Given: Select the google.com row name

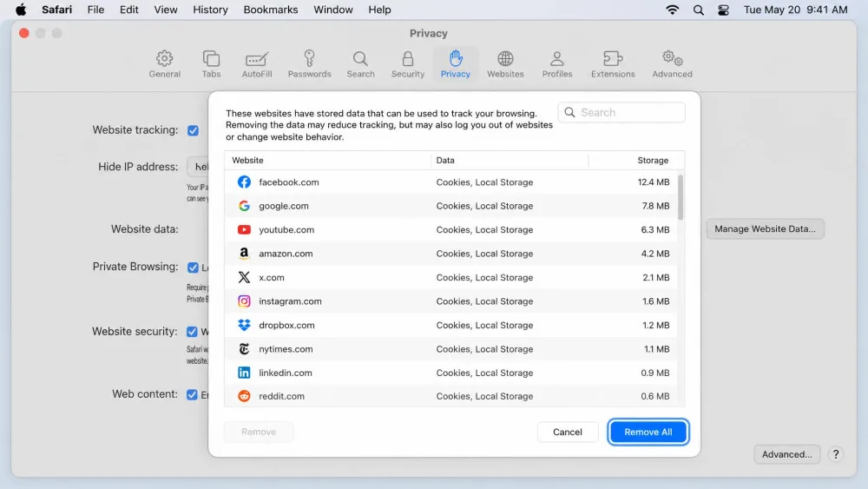Looking at the screenshot, I should (284, 206).
